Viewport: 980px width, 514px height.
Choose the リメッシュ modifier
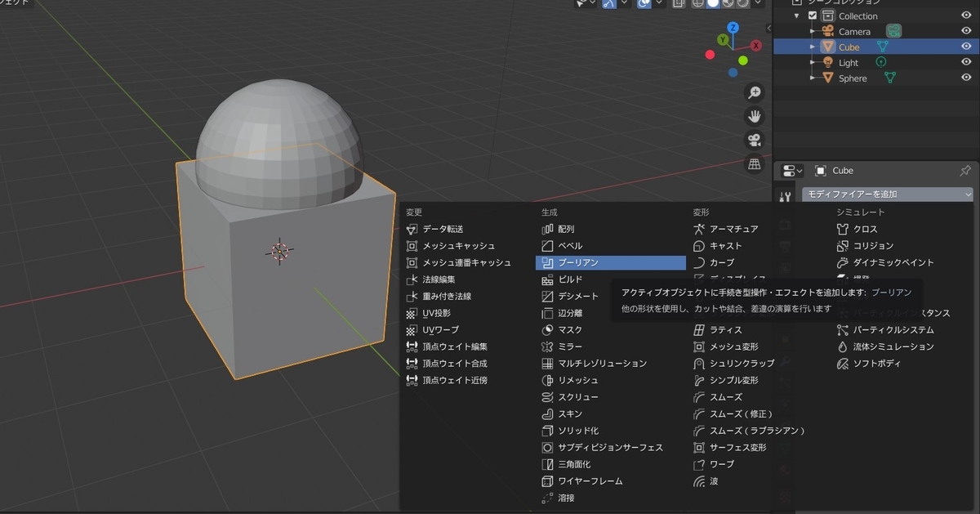611,380
